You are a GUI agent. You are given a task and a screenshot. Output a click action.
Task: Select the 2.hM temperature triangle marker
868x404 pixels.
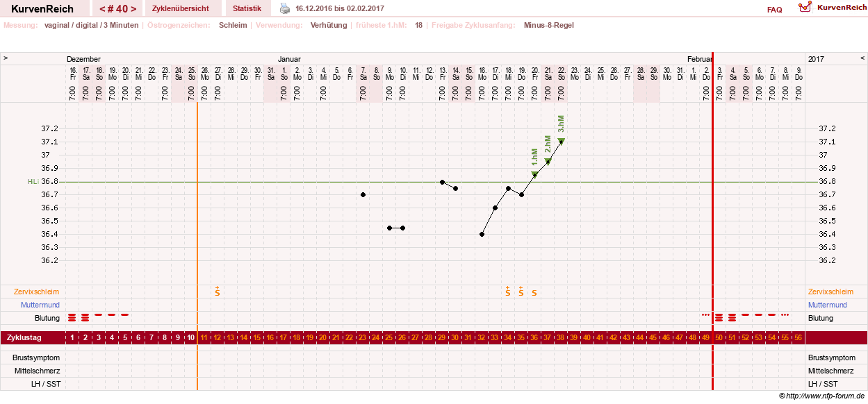click(548, 161)
